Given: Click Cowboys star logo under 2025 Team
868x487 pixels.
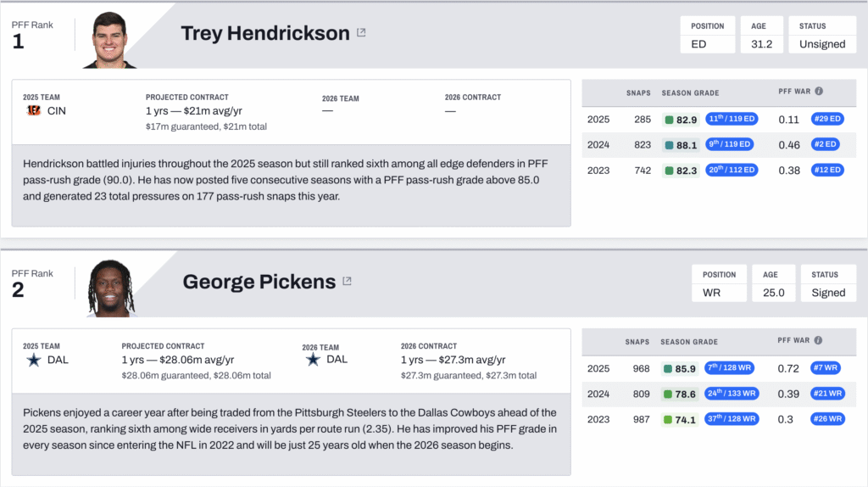Looking at the screenshot, I should pyautogui.click(x=34, y=360).
